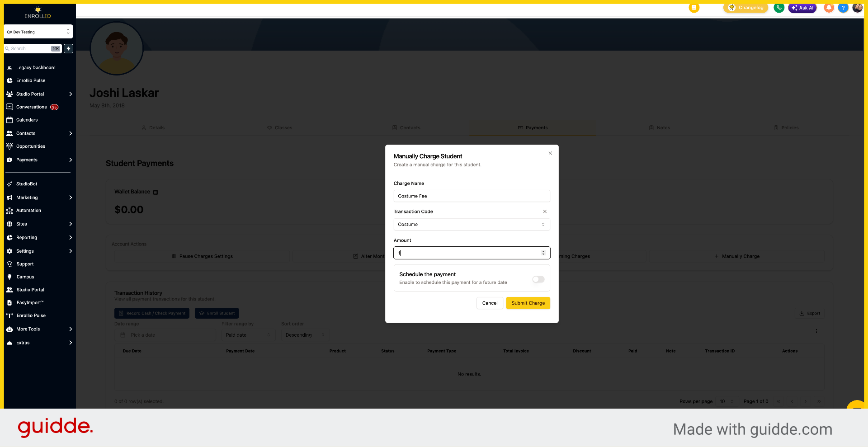This screenshot has height=447, width=868.
Task: Click lightning quick-action icon beside search
Action: pyautogui.click(x=68, y=48)
